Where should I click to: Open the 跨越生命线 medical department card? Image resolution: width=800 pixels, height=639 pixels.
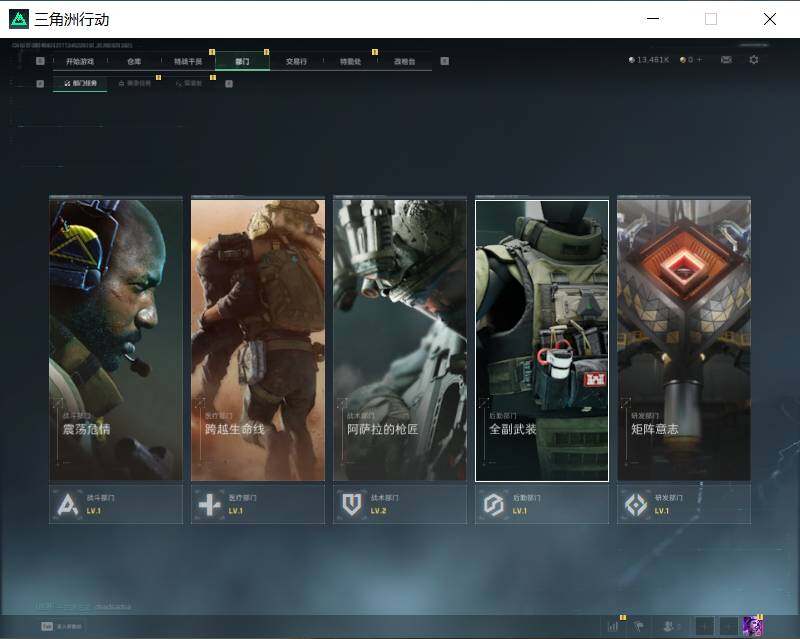[258, 340]
